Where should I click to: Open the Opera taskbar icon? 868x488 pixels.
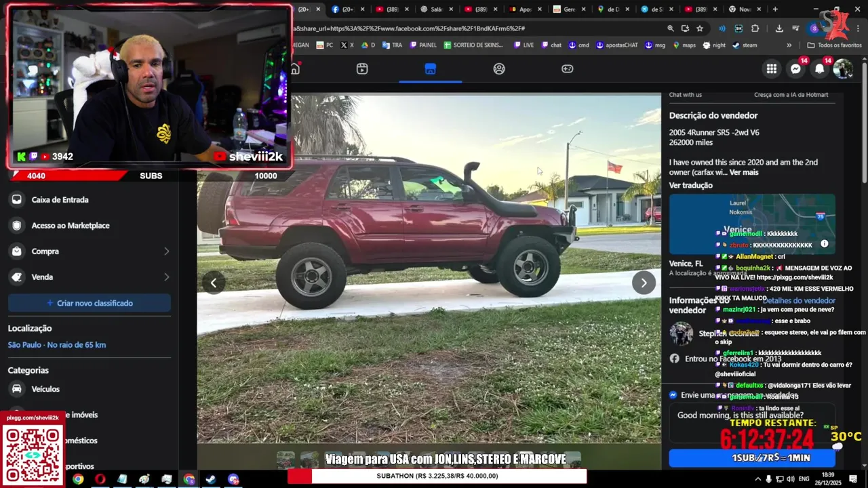click(x=100, y=479)
